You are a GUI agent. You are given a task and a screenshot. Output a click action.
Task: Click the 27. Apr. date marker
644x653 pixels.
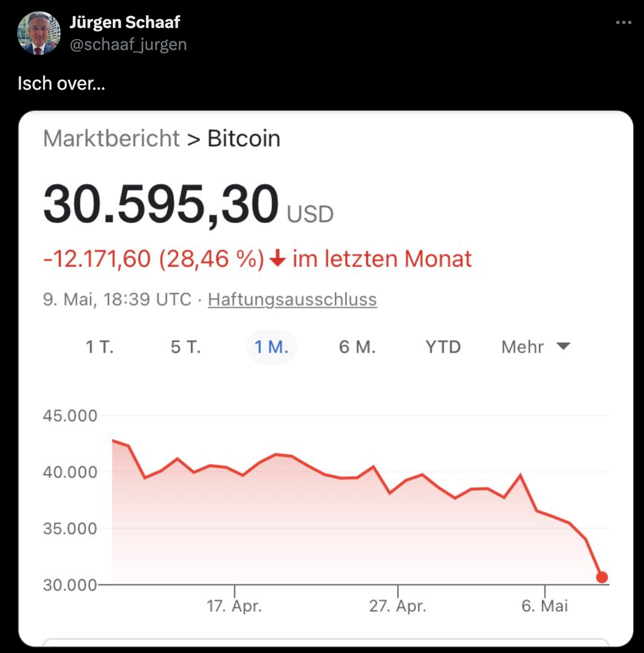pos(397,605)
